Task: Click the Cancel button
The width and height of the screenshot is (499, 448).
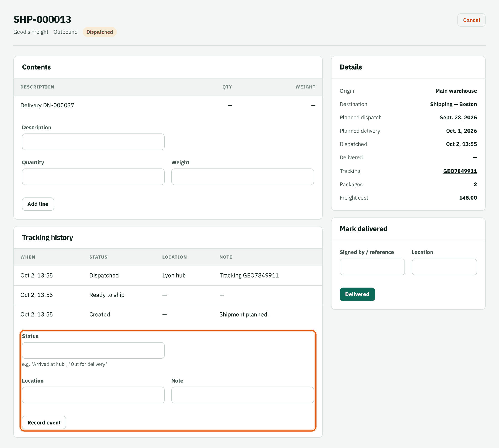Action: [x=471, y=20]
